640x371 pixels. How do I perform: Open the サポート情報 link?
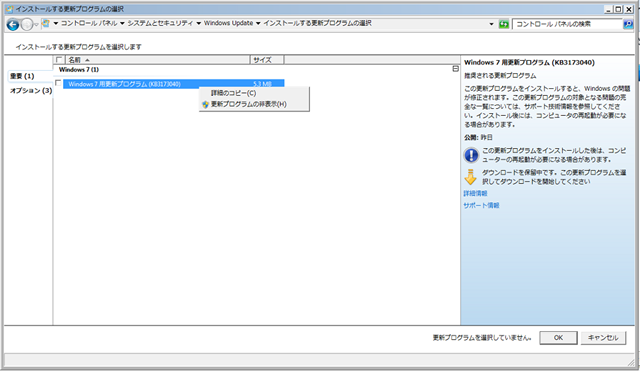click(481, 205)
